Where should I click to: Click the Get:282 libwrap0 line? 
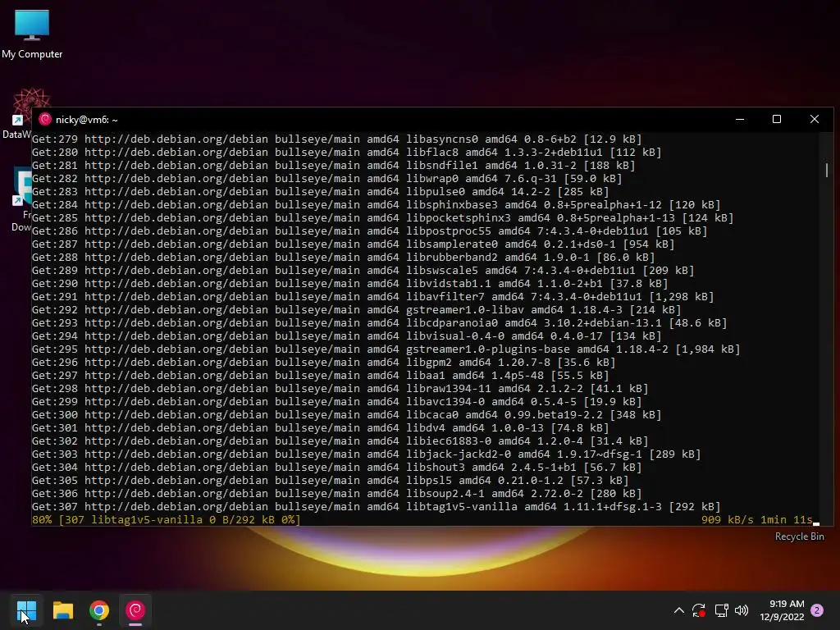(326, 178)
